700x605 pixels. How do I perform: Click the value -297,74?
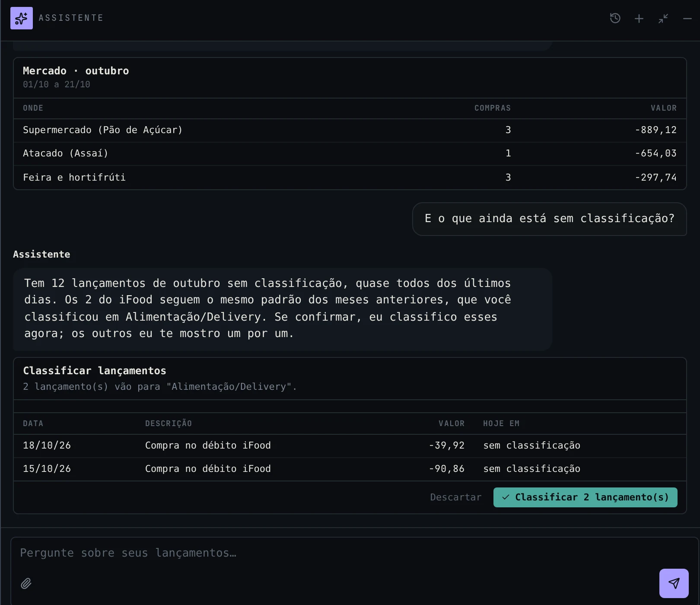(655, 178)
